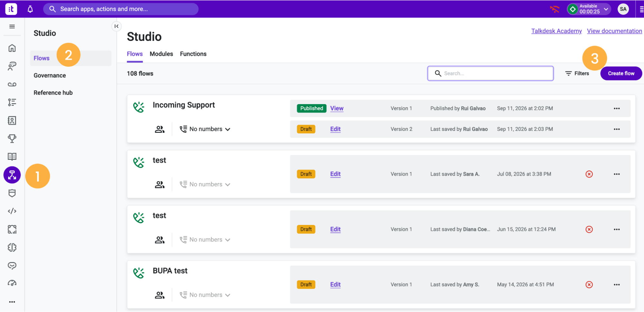
Task: Open the developer code icon in sidebar
Action: [x=12, y=211]
